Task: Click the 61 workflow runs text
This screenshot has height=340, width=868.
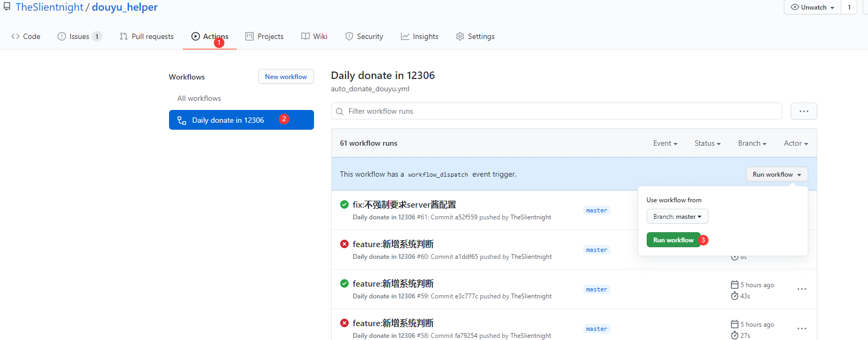Action: [368, 143]
